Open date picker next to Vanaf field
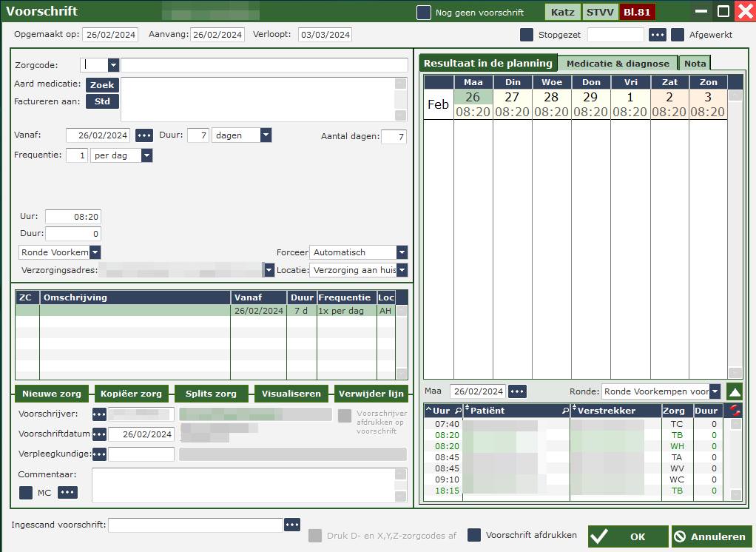 144,135
